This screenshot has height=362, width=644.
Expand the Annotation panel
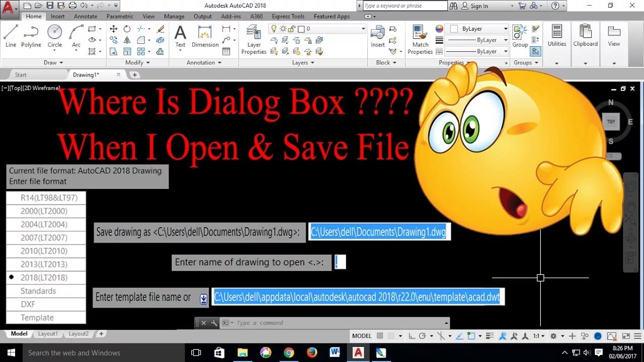pos(204,62)
